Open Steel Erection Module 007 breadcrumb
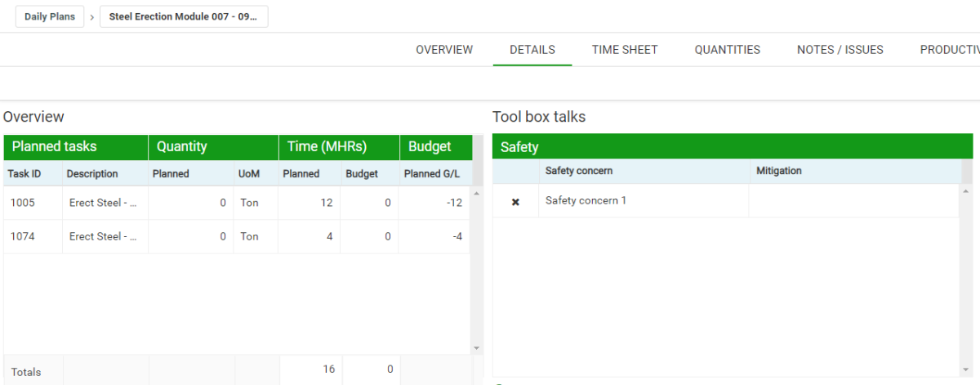This screenshot has height=385, width=980. 184,17
